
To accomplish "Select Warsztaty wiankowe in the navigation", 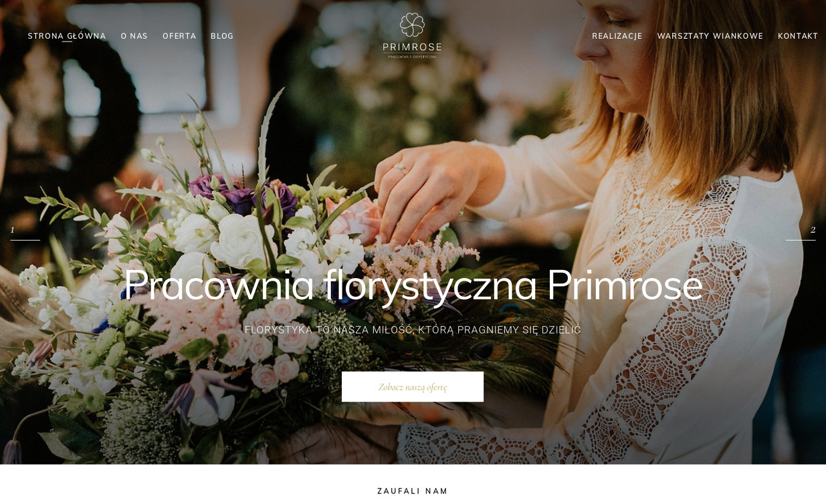I will [710, 36].
